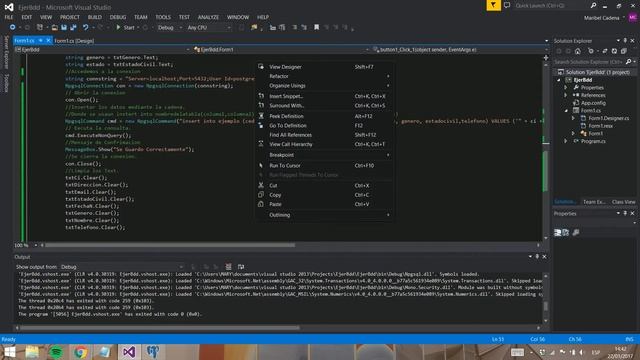Image resolution: width=640 pixels, height=360 pixels.
Task: Click the Toggle Bookmark toolbar icon
Action: point(316,27)
